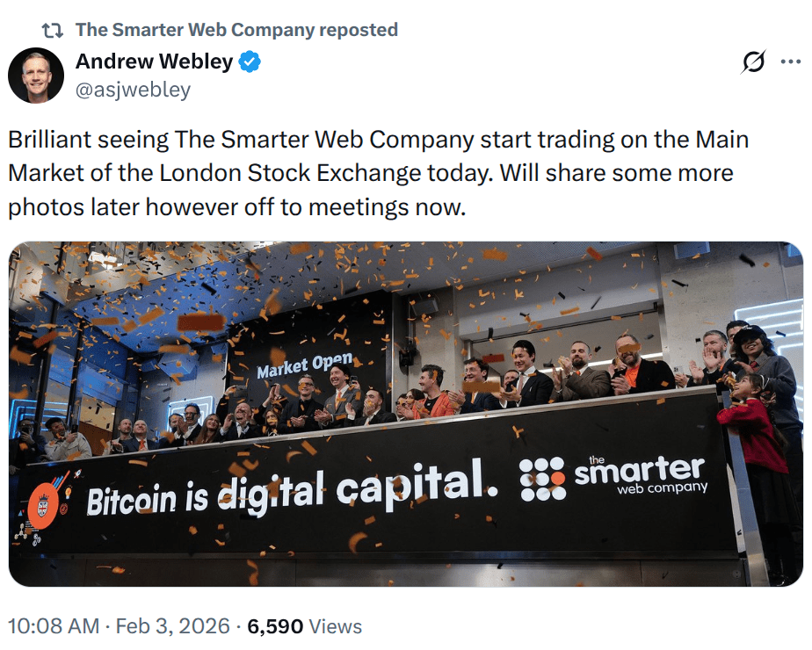Click the 10:08 AM timestamp
Image resolution: width=812 pixels, height=650 pixels.
53,626
